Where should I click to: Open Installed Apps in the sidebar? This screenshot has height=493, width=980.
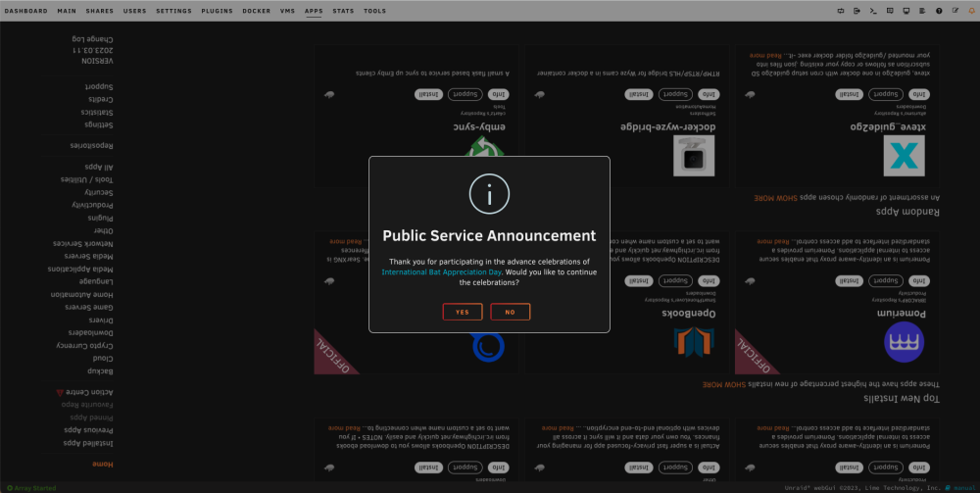coord(88,443)
